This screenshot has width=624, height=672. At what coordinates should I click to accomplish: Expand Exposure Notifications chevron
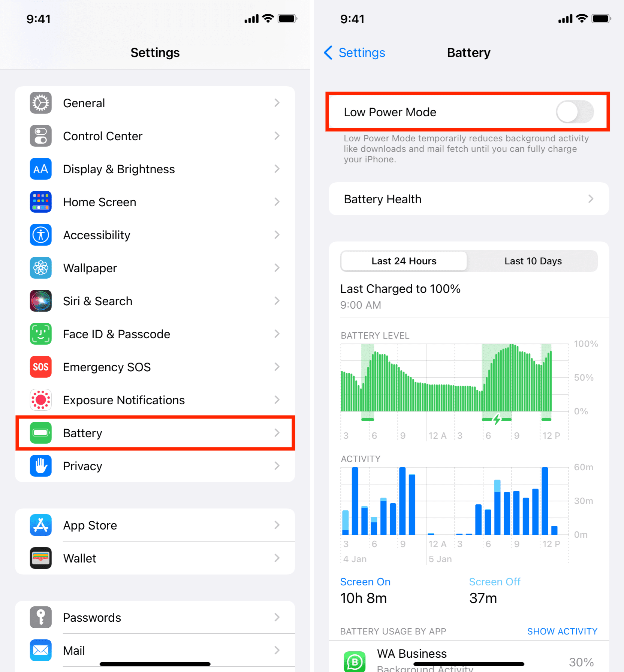point(277,400)
